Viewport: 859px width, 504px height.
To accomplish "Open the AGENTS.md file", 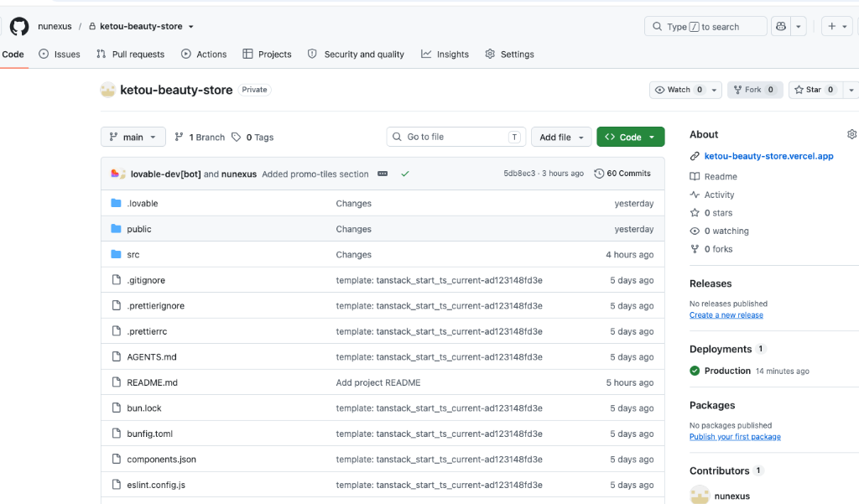I will pos(152,356).
